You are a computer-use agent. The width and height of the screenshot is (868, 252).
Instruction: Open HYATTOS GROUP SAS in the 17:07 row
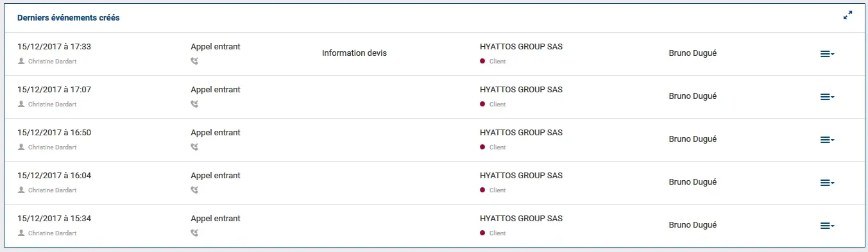[x=521, y=90]
